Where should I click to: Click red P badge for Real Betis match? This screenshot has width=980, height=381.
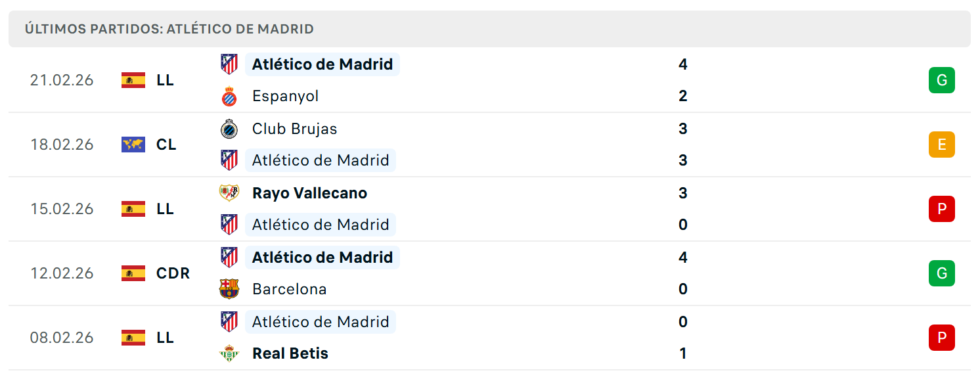941,338
